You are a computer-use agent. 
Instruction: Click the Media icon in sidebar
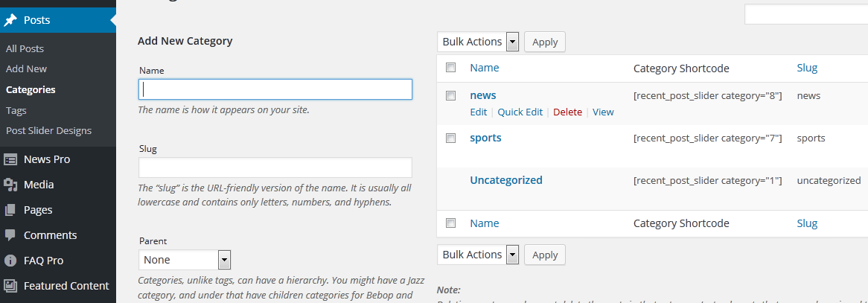coord(10,185)
